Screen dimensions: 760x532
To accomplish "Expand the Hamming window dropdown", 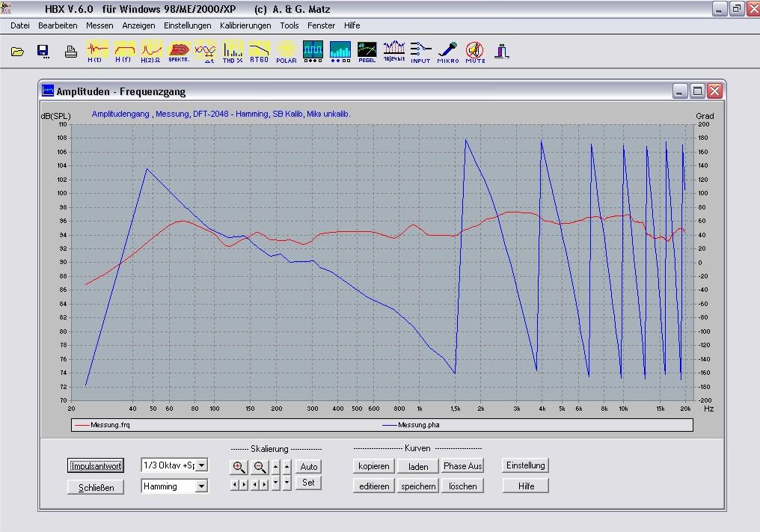I will [202, 486].
